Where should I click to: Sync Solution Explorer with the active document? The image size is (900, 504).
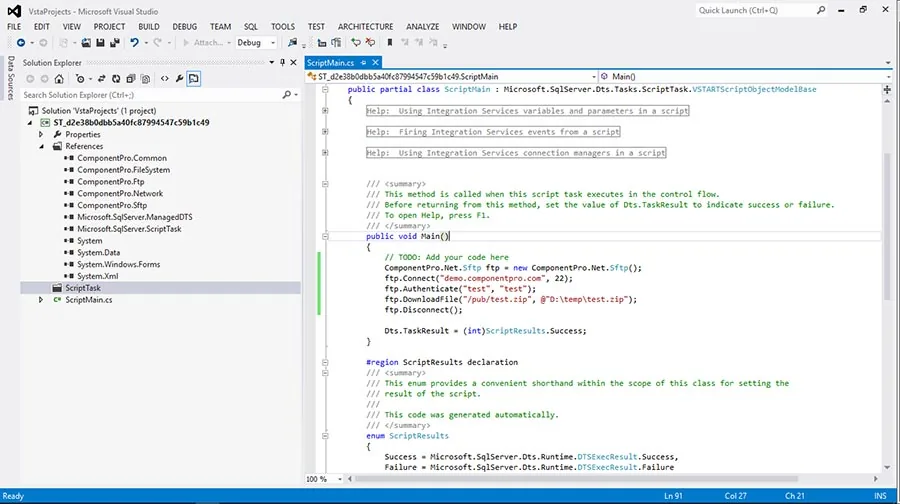coord(102,79)
